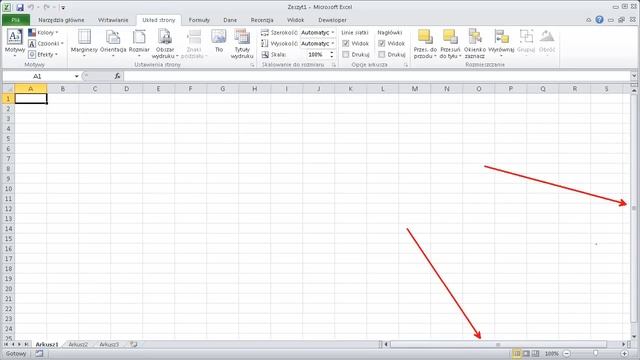Click the Select All corner of the grid
The height and width of the screenshot is (360, 640).
[x=8, y=89]
